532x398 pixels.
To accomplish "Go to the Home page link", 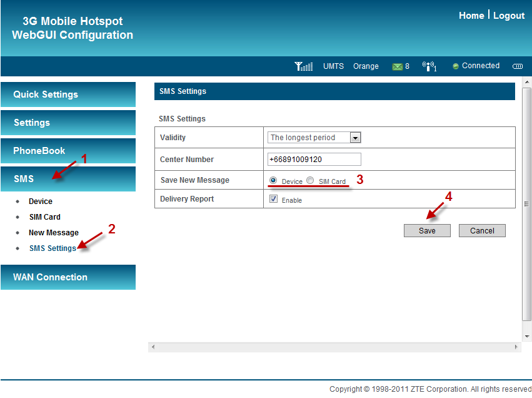I will click(x=471, y=16).
